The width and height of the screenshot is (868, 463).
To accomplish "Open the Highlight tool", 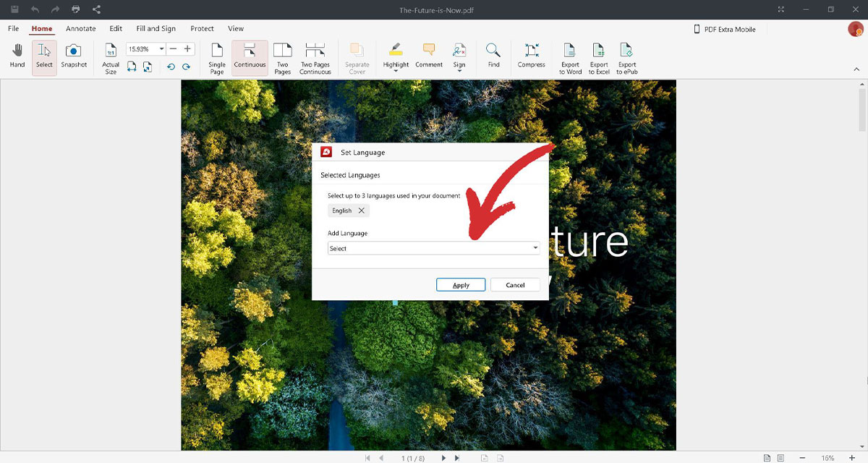I will click(x=396, y=55).
